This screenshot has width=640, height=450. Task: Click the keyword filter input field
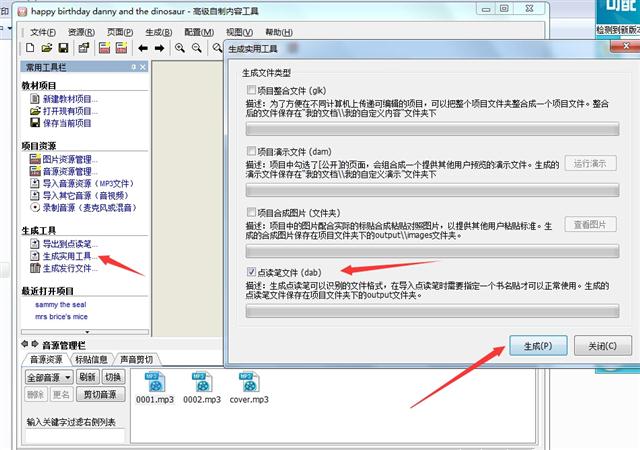[75, 436]
